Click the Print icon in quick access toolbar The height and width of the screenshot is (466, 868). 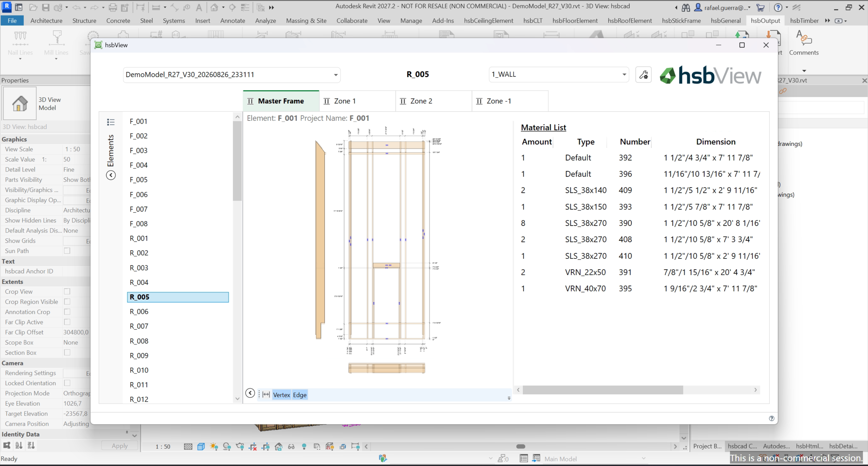pos(113,7)
